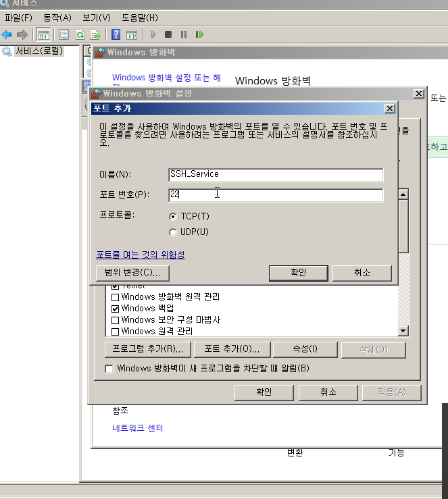
Task: Open Windows 방화벽 설정 또는 해제 link
Action: tap(166, 78)
